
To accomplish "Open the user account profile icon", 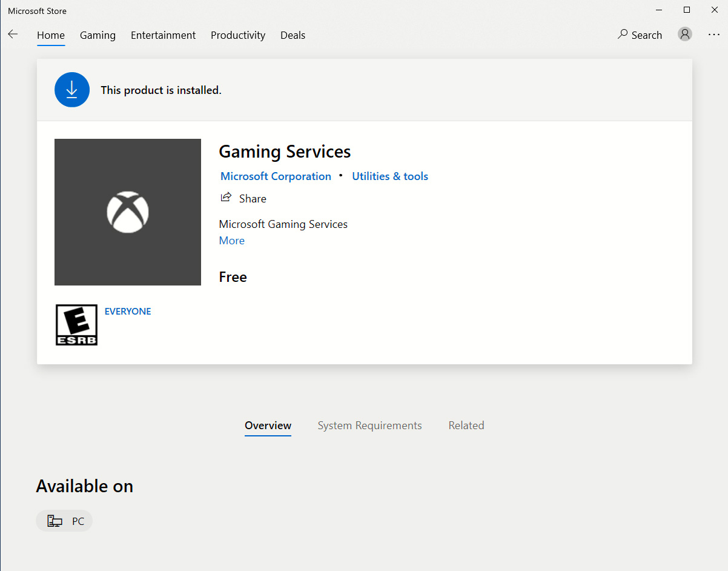I will point(685,35).
